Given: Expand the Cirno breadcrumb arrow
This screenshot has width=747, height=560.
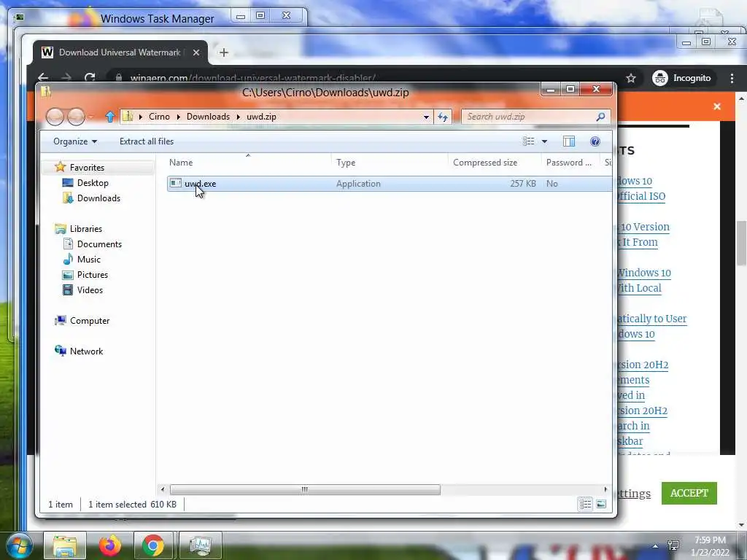Looking at the screenshot, I should coord(179,117).
